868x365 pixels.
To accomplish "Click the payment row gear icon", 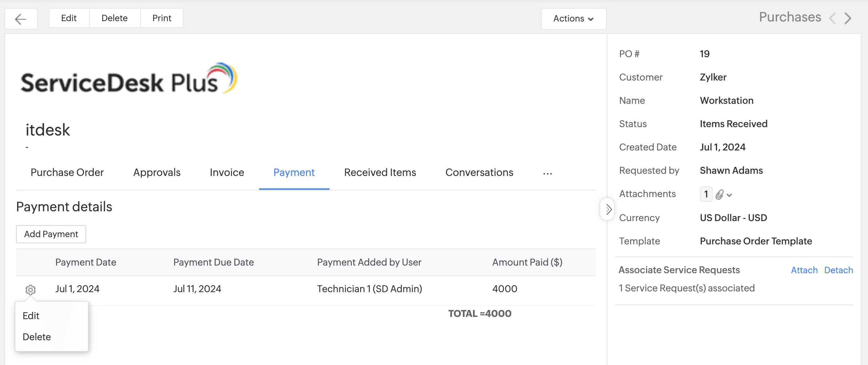I will (31, 290).
